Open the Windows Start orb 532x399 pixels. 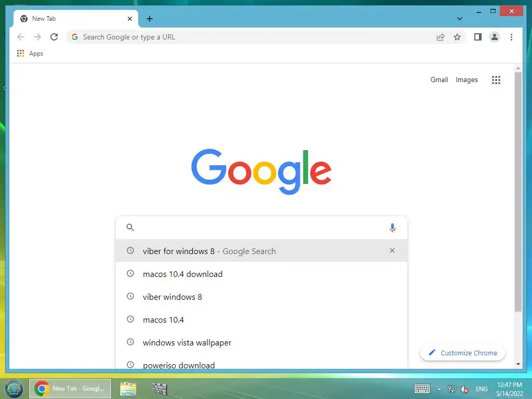(14, 389)
